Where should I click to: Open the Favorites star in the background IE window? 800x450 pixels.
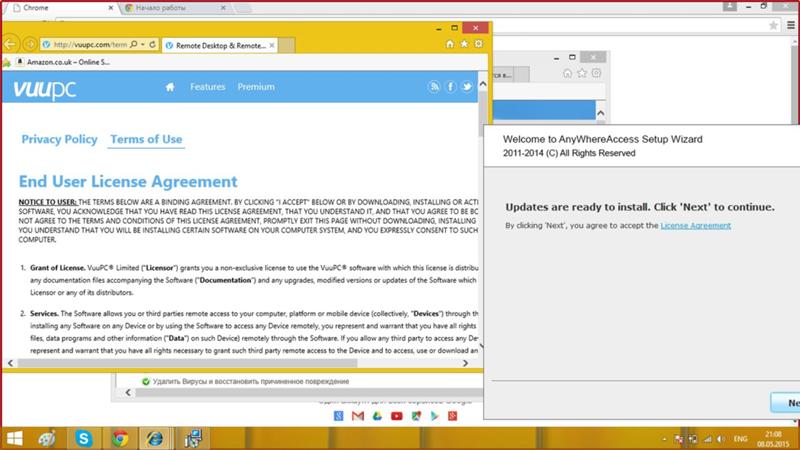[582, 73]
